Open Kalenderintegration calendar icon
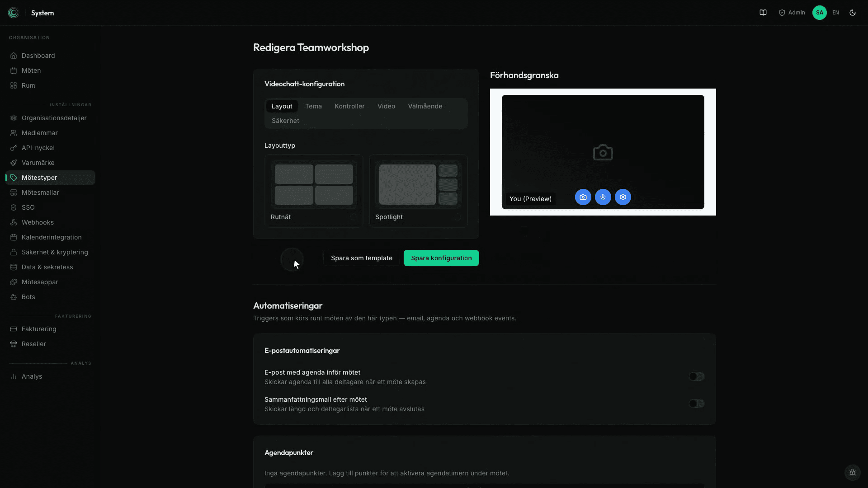Screen dimensions: 868x488 click(14, 237)
